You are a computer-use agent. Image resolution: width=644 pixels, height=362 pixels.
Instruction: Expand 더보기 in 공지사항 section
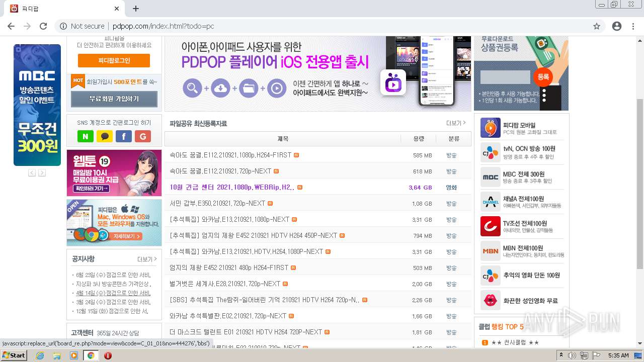147,259
